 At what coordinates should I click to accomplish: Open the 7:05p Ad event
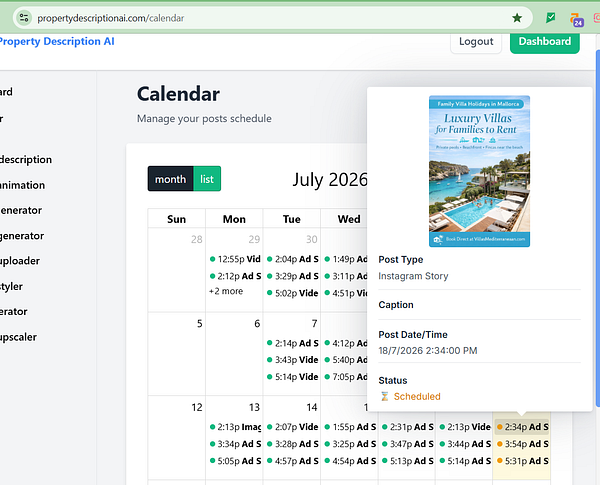pos(345,377)
